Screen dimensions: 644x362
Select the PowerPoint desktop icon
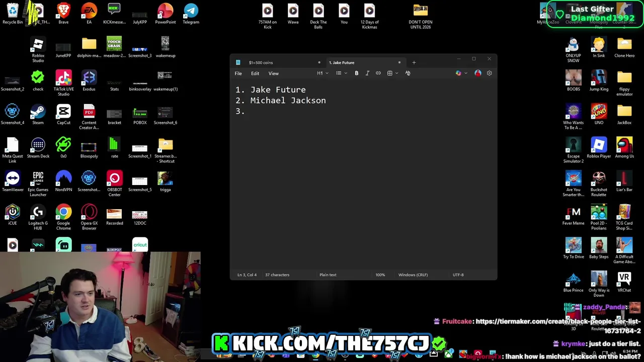pyautogui.click(x=165, y=14)
